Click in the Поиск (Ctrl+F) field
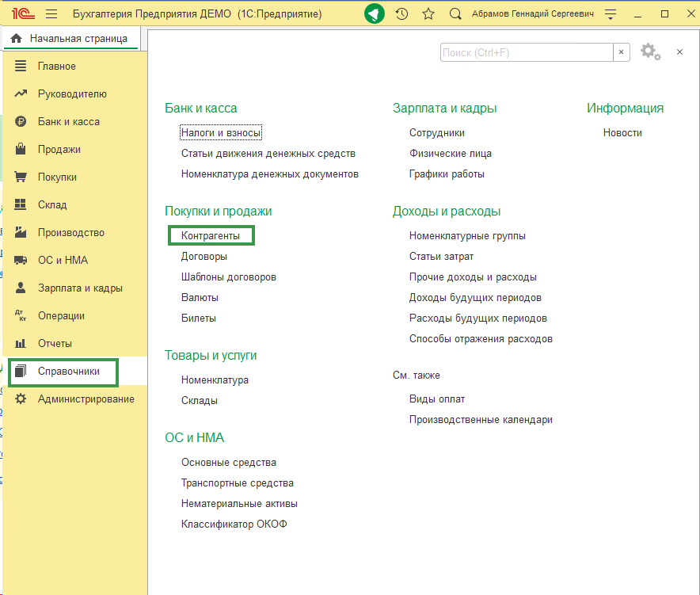The height and width of the screenshot is (595, 700). click(527, 52)
